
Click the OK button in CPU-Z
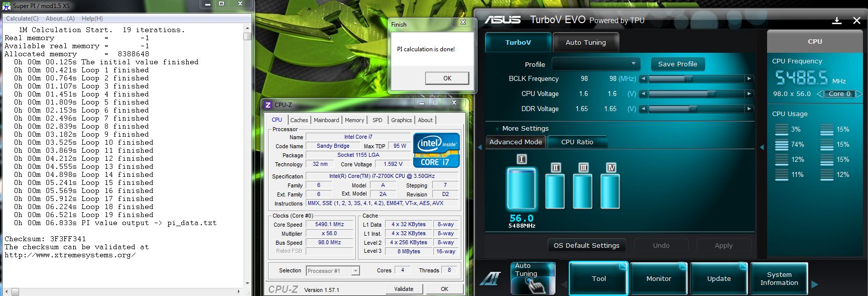pos(444,289)
